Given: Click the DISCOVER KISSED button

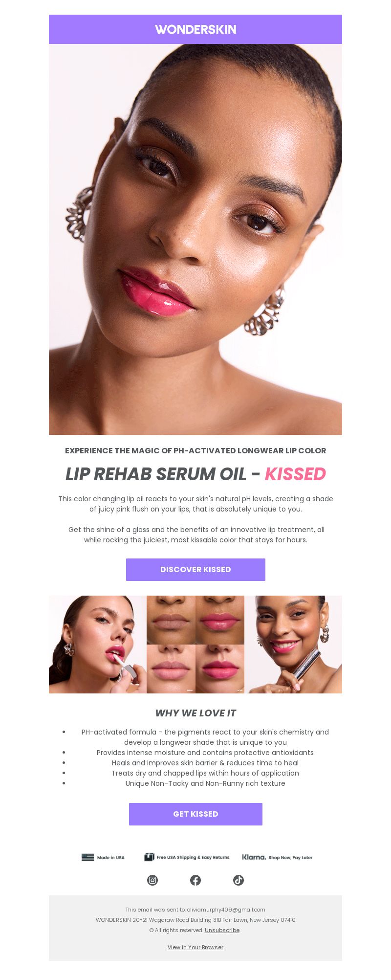Looking at the screenshot, I should click(x=195, y=570).
